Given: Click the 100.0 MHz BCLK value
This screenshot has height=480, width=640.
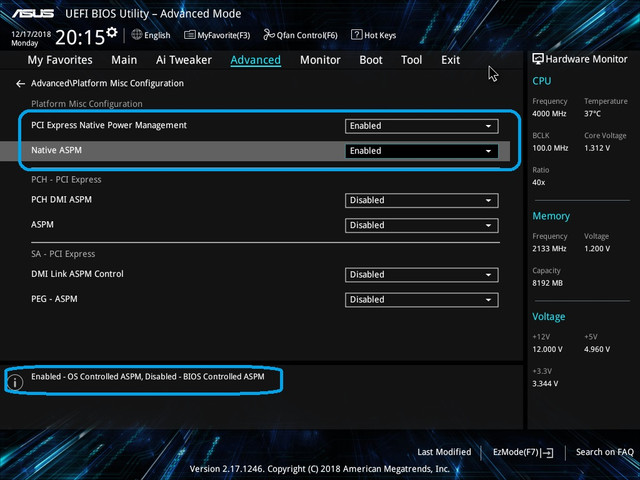Looking at the screenshot, I should [550, 148].
